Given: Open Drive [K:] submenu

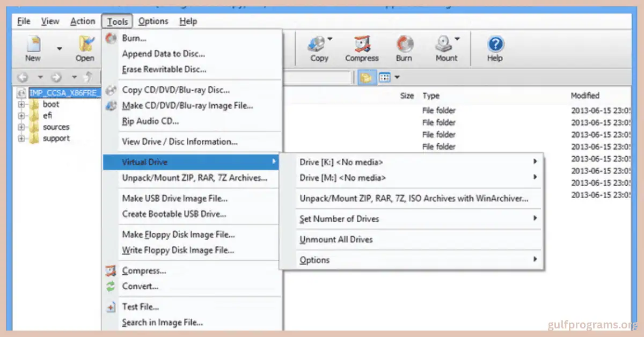Looking at the screenshot, I should pos(341,162).
